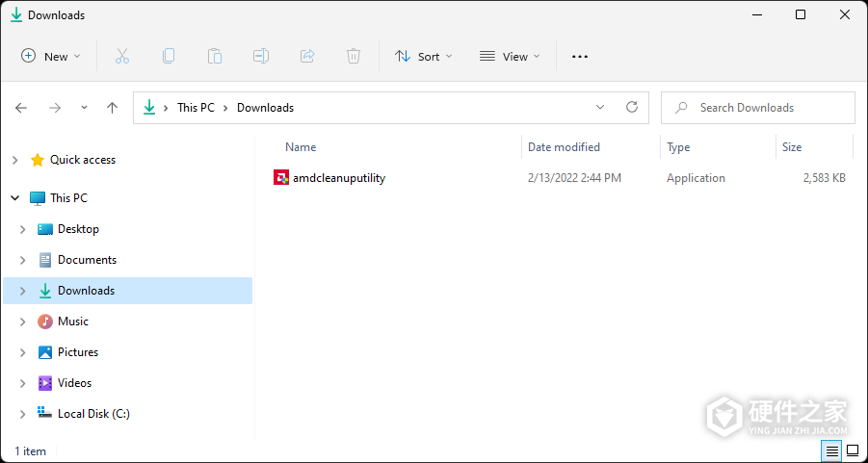Expand the Desktop tree node
The width and height of the screenshot is (868, 463).
coord(23,229)
